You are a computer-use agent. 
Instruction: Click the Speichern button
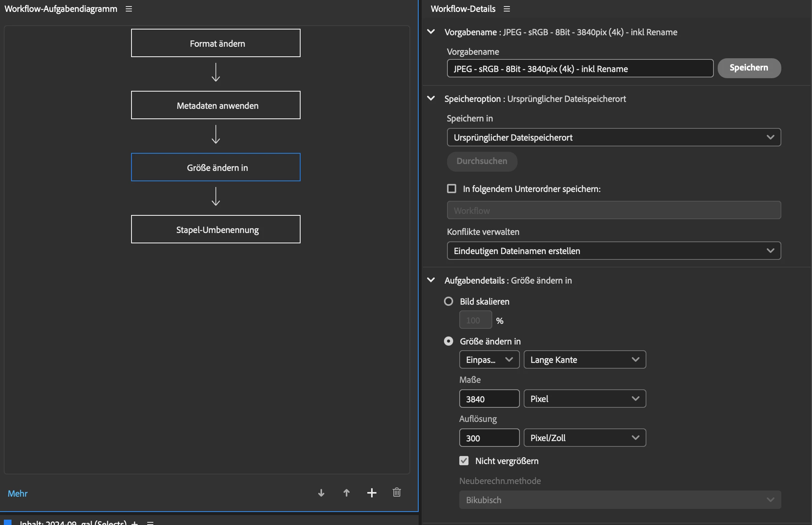coord(749,68)
